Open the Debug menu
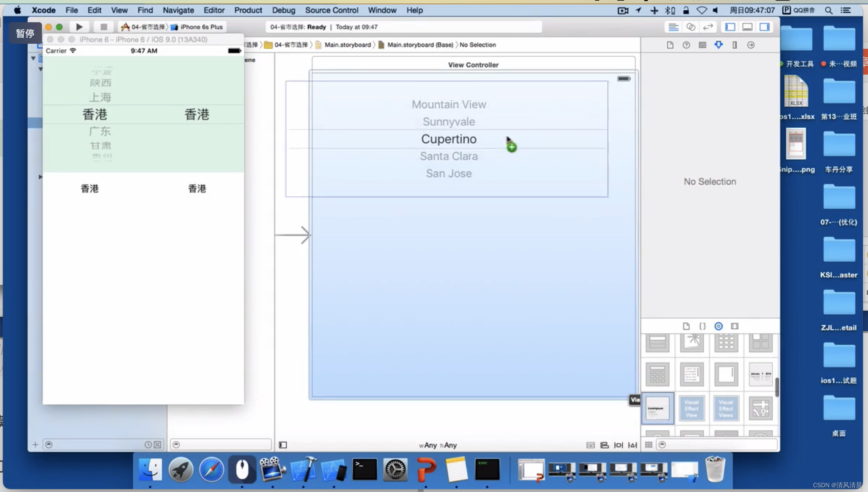The image size is (868, 492). click(x=283, y=10)
